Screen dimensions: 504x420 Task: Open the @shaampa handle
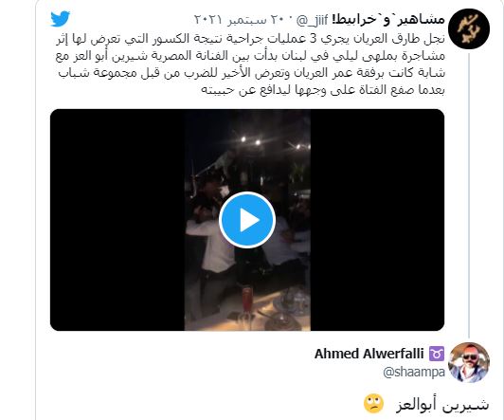coord(414,372)
